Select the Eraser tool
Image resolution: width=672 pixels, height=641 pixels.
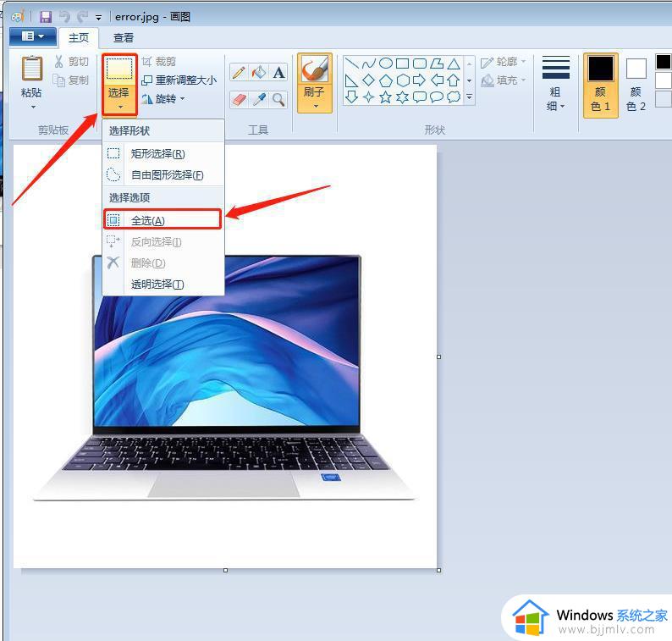tap(239, 100)
